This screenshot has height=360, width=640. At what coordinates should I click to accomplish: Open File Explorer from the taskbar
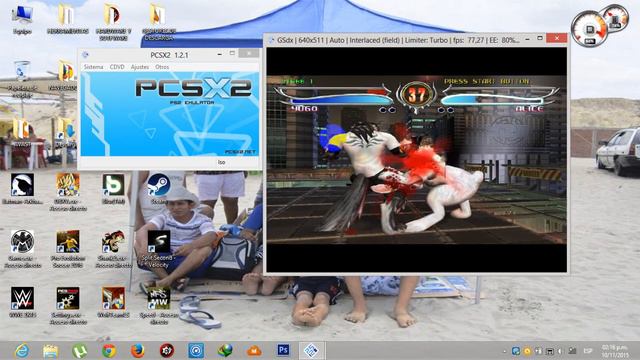click(x=51, y=351)
